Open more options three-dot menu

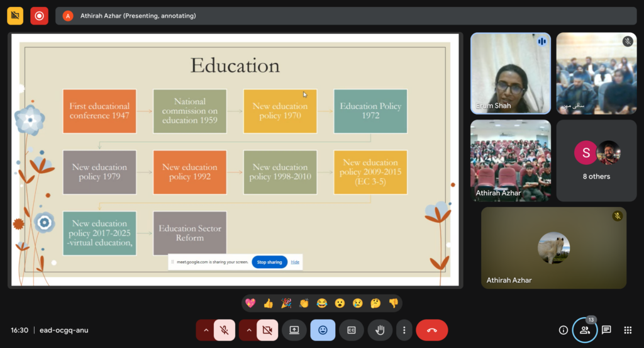(404, 330)
